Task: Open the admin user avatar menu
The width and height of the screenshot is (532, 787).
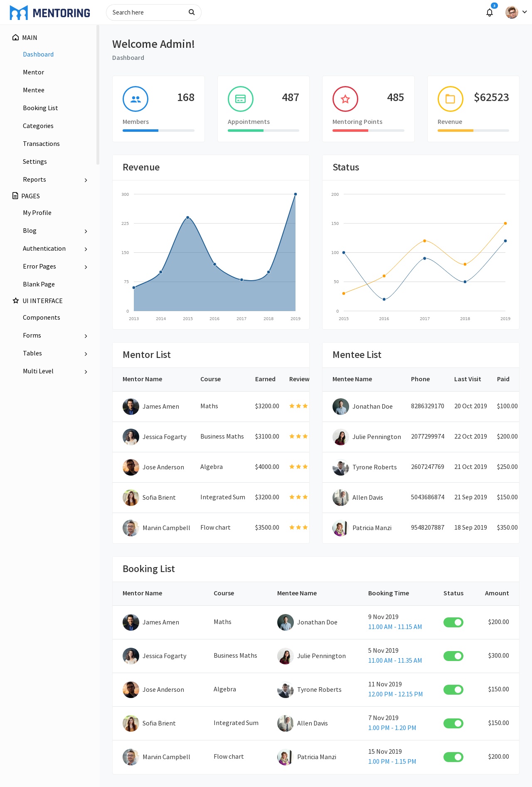Action: [x=512, y=12]
